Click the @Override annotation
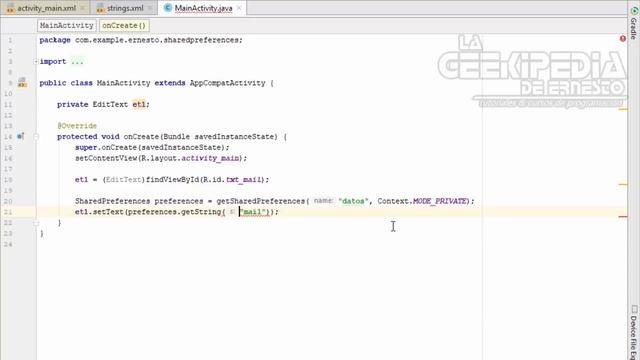 [77, 126]
